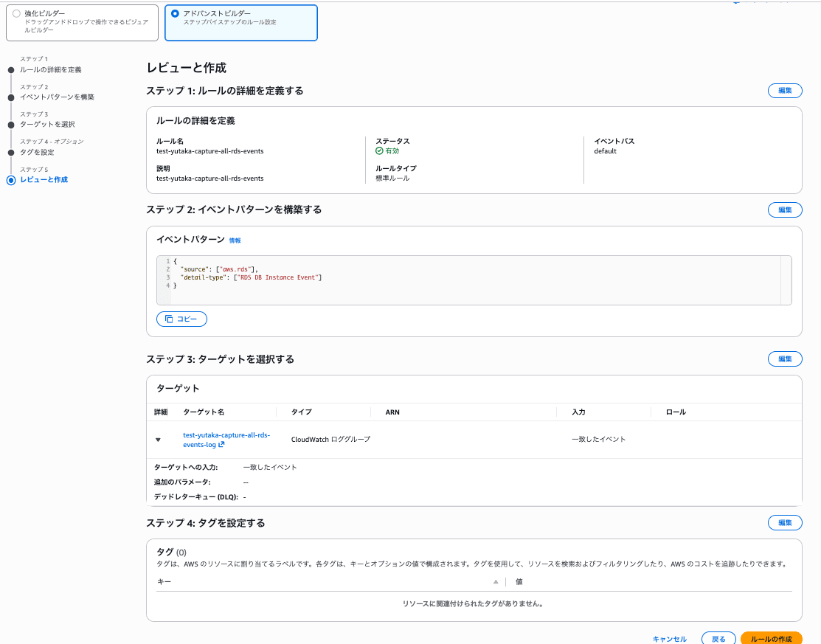
Task: Select the アドバンストビルダー radio option
Action: click(x=176, y=13)
